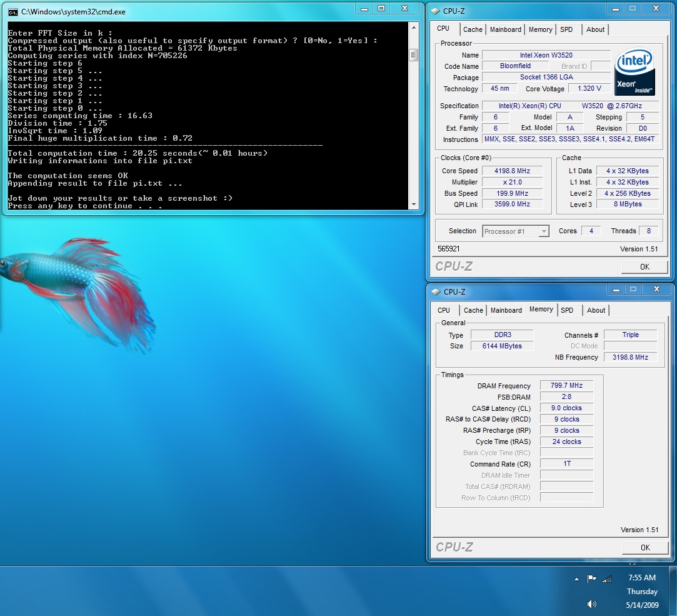Click the Intel Xeon inside logo
The height and width of the screenshot is (616, 677).
(634, 71)
